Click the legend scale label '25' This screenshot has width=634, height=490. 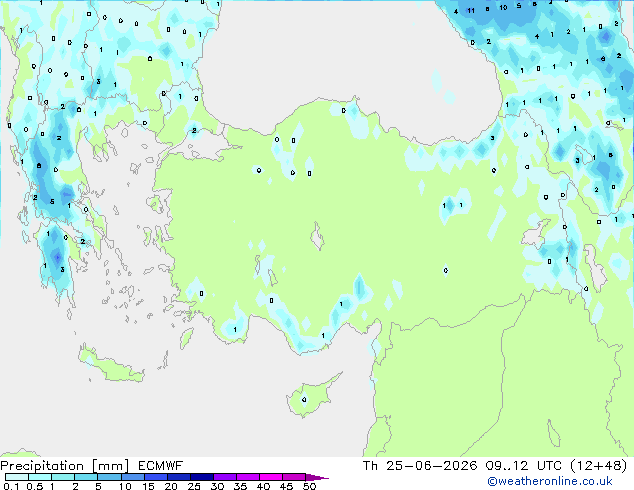point(194,486)
